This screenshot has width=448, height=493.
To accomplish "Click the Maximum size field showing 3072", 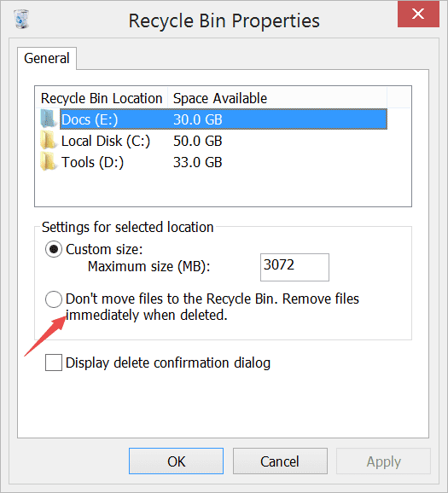I will point(294,267).
